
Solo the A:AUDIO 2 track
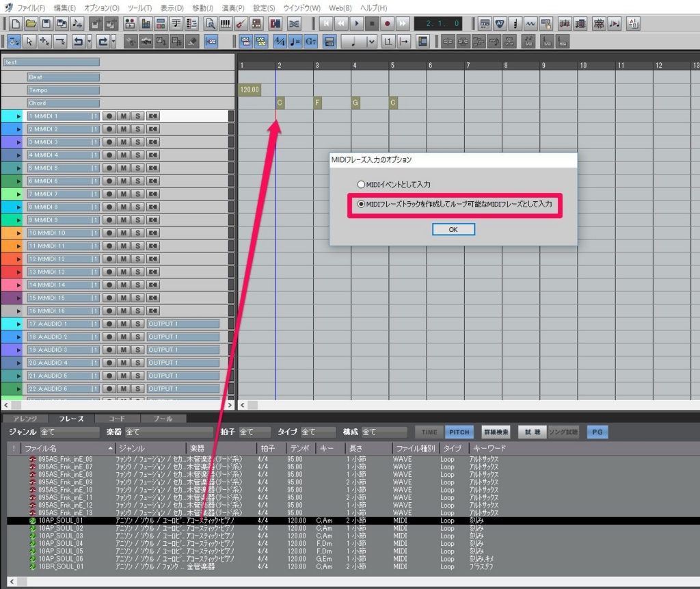(137, 337)
